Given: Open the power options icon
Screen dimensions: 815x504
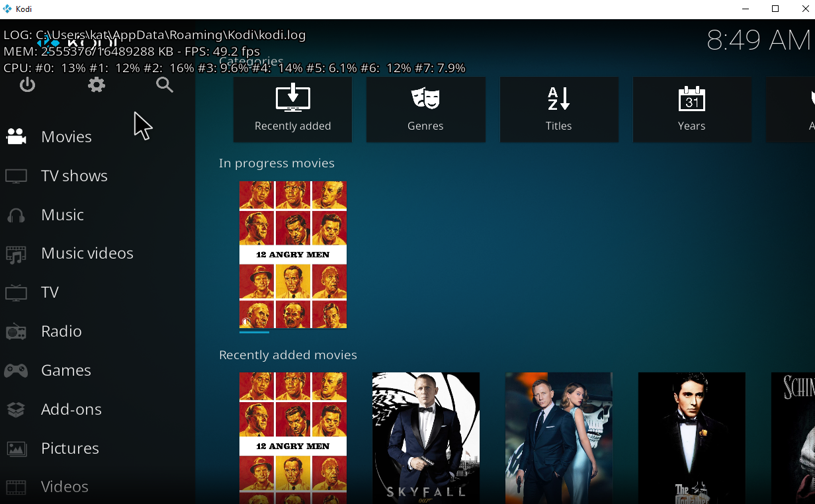Looking at the screenshot, I should coord(27,85).
